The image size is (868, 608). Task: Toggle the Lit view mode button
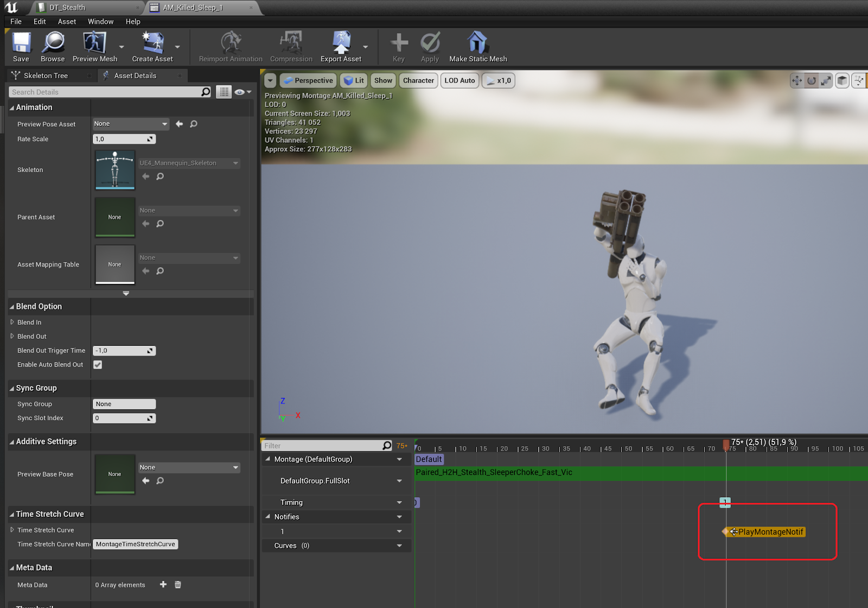[354, 81]
